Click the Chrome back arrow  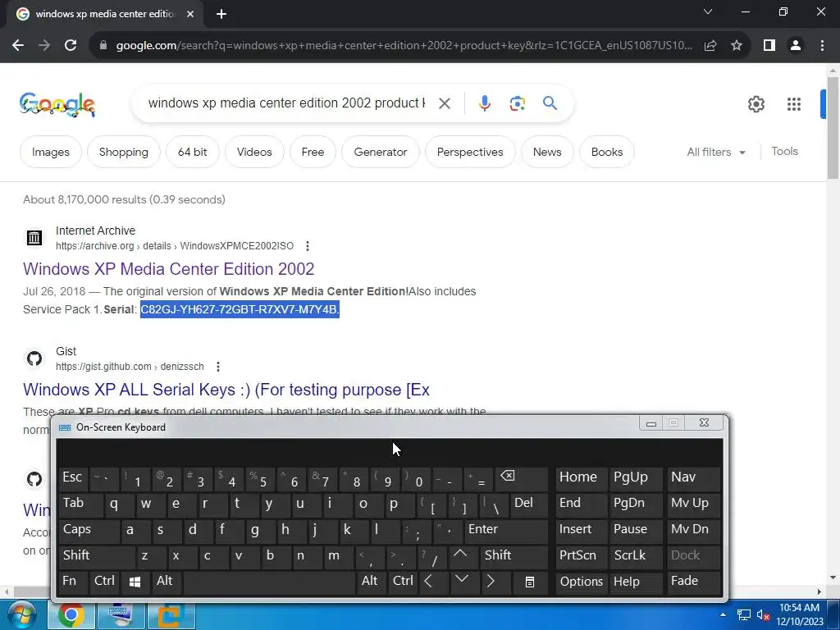pyautogui.click(x=18, y=46)
